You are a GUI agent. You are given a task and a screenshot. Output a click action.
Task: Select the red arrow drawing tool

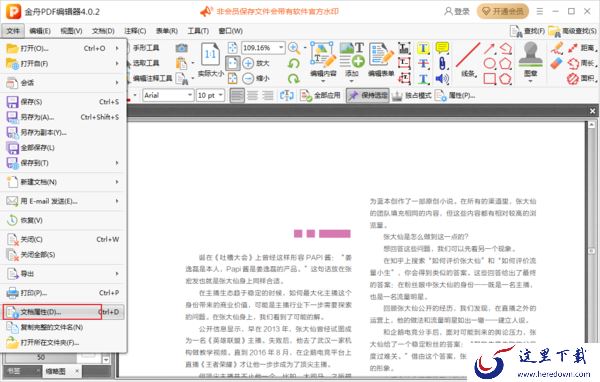(x=489, y=48)
